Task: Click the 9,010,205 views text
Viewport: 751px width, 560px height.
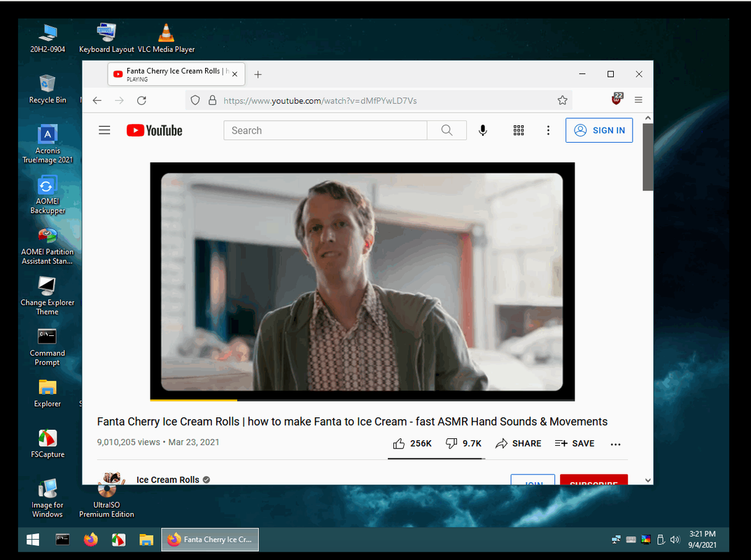Action: pos(128,442)
